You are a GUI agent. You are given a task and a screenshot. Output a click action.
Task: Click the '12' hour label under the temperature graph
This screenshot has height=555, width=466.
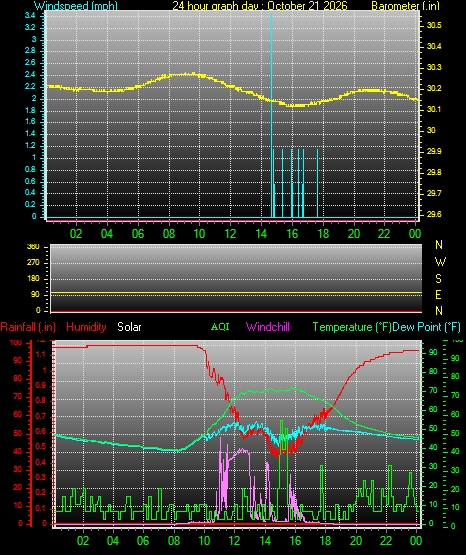pos(234,540)
